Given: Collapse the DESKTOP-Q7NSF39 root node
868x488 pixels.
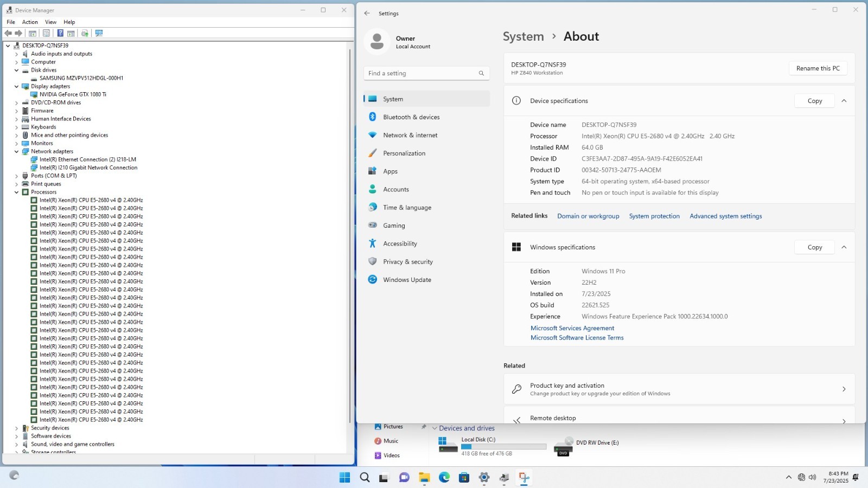Looking at the screenshot, I should [x=8, y=46].
